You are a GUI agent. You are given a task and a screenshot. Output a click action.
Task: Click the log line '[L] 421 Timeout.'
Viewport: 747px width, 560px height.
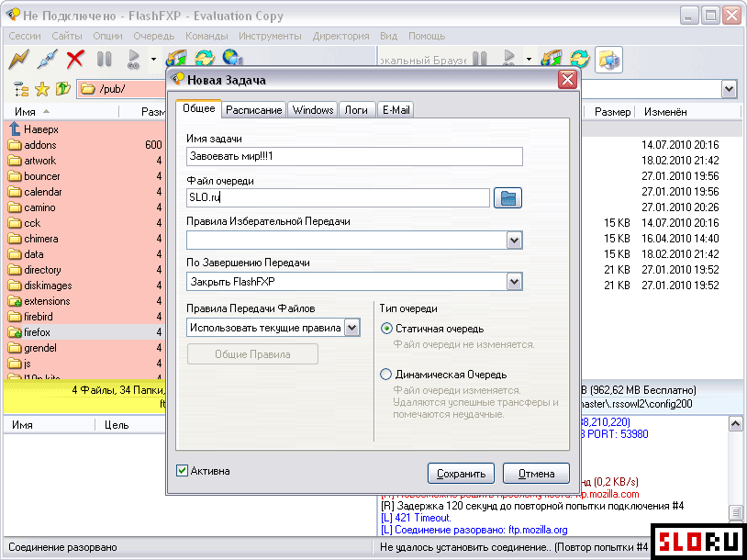click(416, 518)
